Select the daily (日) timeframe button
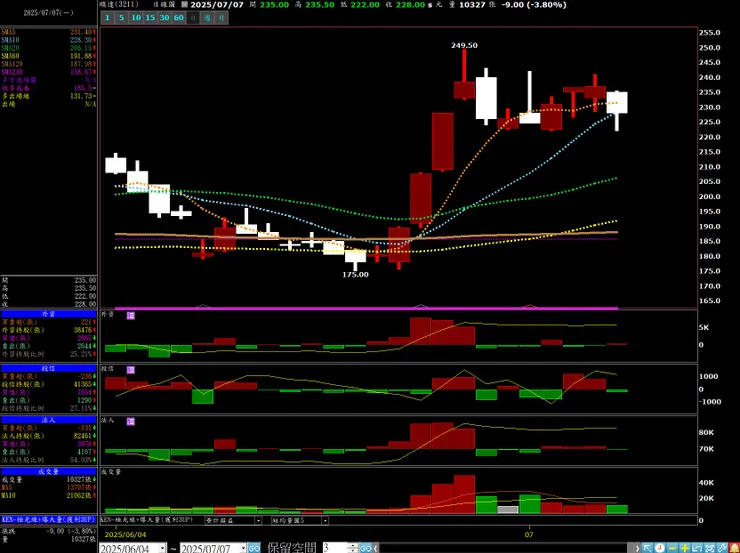This screenshot has width=740, height=553. (x=193, y=18)
